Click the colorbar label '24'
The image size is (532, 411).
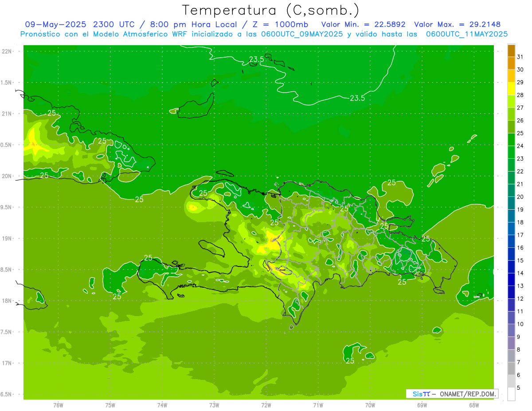[520, 146]
